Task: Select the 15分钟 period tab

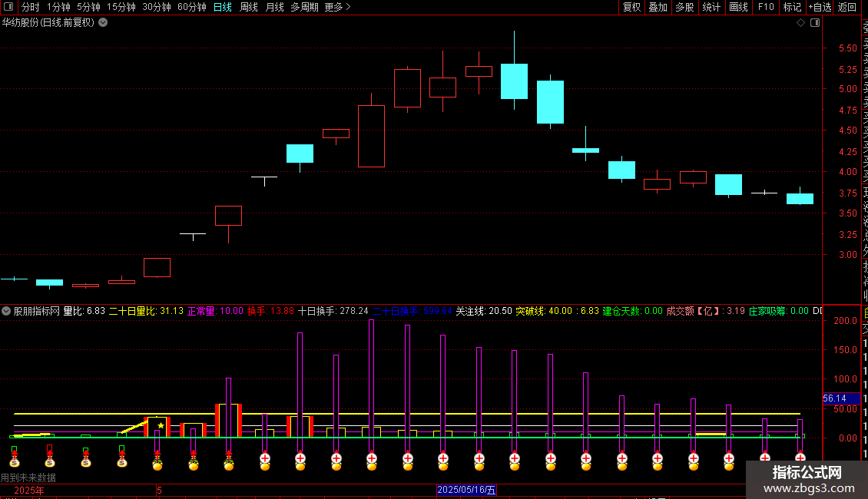Action: click(x=121, y=7)
